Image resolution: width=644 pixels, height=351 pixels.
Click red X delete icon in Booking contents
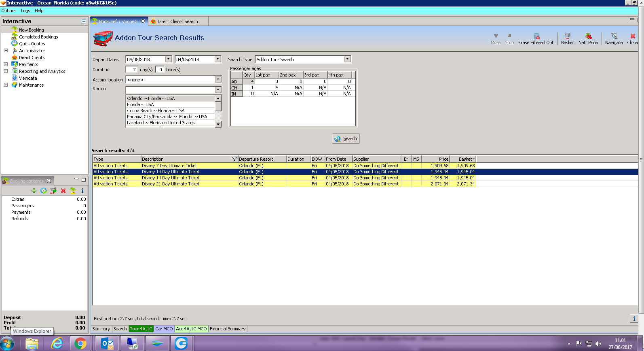point(63,191)
